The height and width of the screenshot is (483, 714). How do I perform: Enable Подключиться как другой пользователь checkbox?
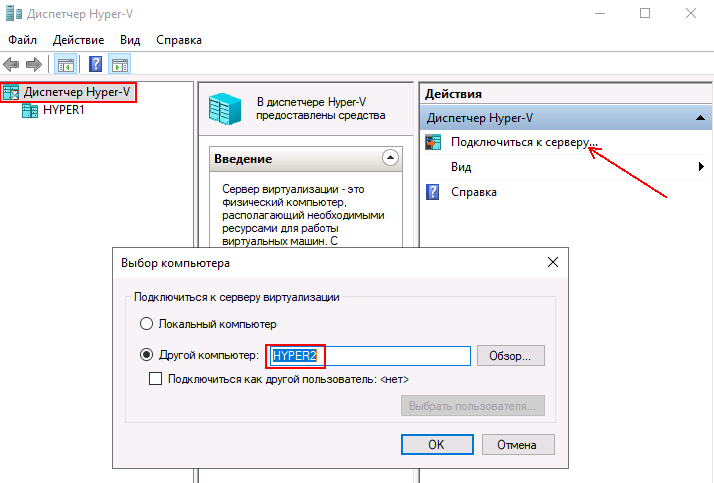(x=155, y=379)
